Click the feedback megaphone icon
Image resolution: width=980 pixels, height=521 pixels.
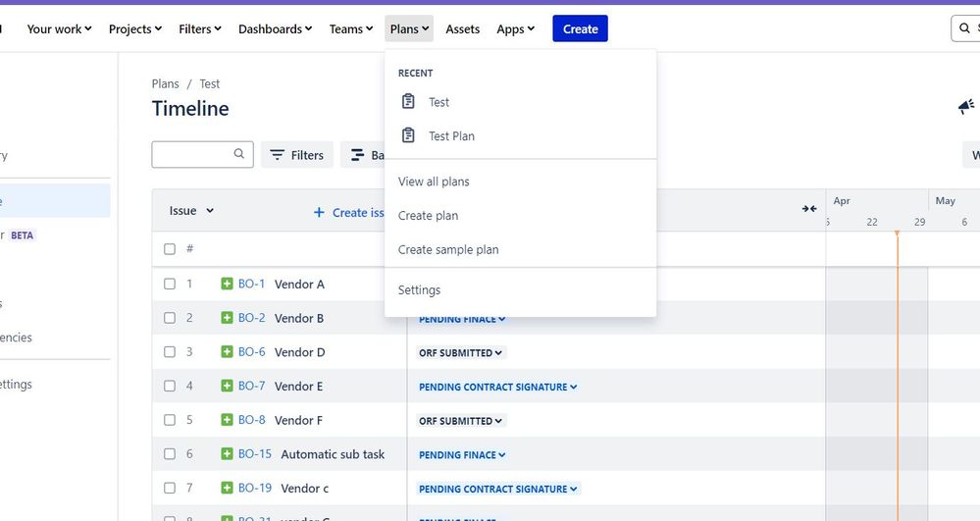point(966,106)
